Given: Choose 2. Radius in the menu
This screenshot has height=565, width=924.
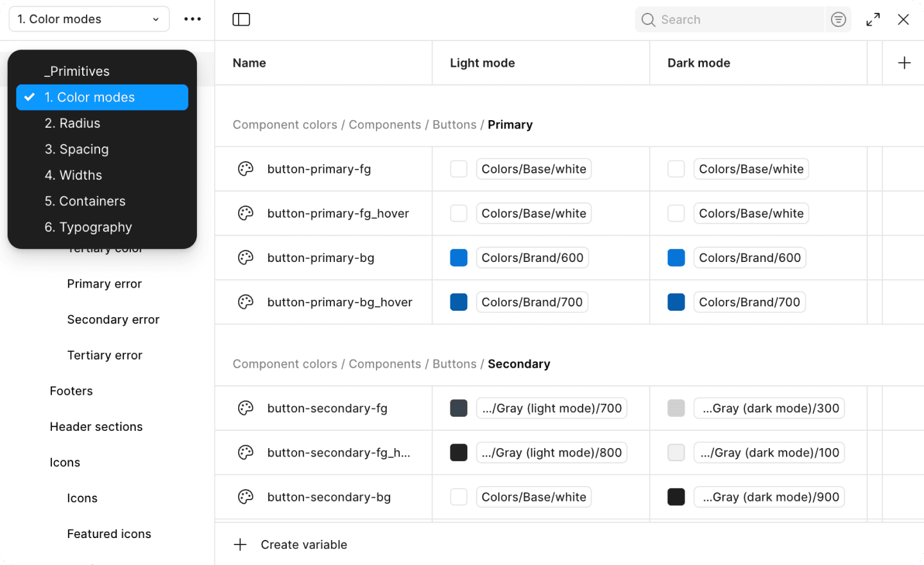Looking at the screenshot, I should [x=73, y=123].
